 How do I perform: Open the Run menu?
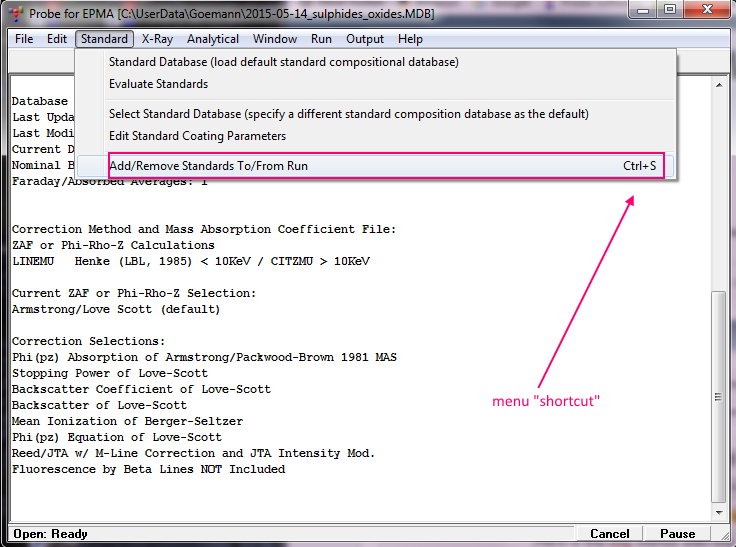coord(321,39)
